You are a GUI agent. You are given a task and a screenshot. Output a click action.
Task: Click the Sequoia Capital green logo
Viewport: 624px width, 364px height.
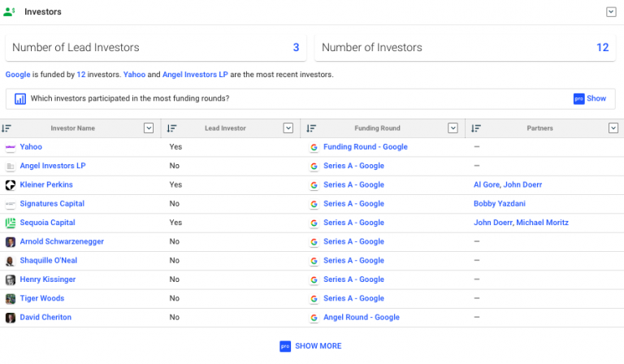tap(11, 223)
